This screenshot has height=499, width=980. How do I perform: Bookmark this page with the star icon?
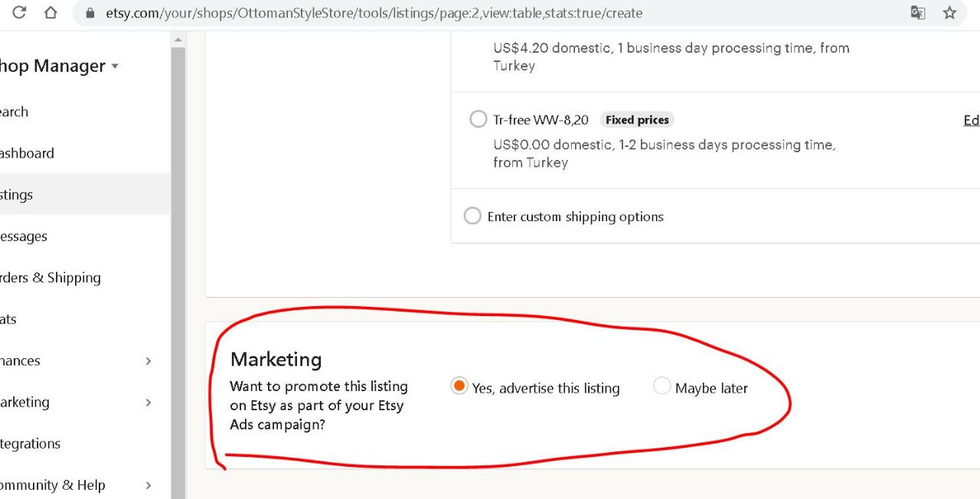coord(949,13)
